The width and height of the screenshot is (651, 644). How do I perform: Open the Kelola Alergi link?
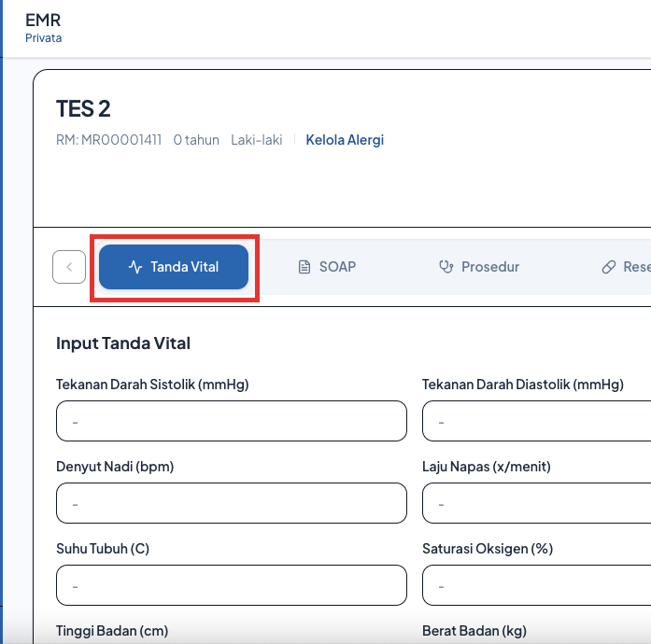click(x=345, y=140)
